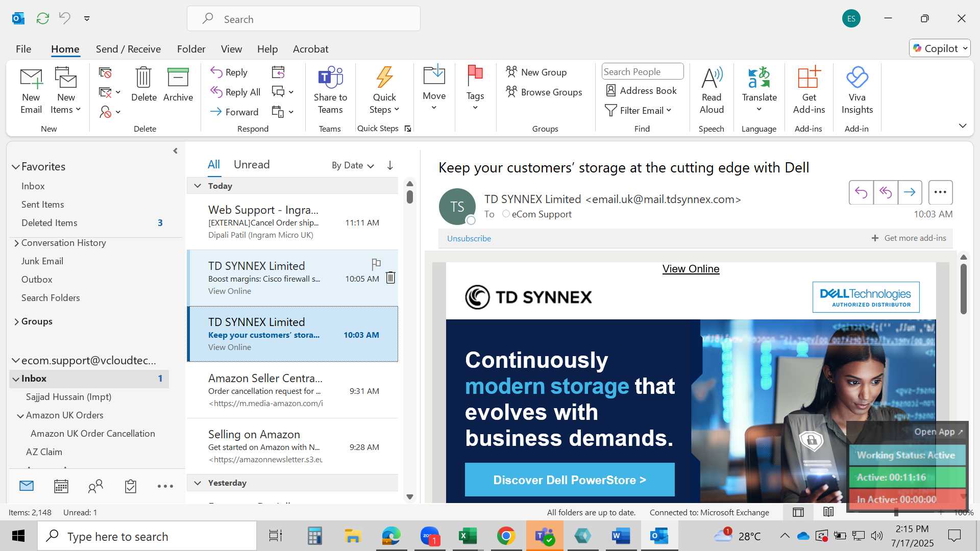Image resolution: width=980 pixels, height=551 pixels.
Task: Click the Meeting reply icon
Action: pos(278,72)
